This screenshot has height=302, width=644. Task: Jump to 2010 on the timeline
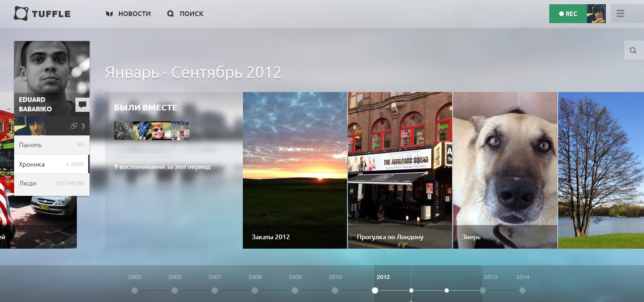[335, 290]
